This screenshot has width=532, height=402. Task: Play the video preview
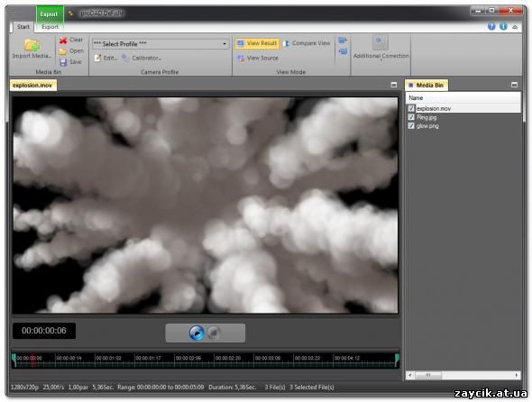(197, 333)
